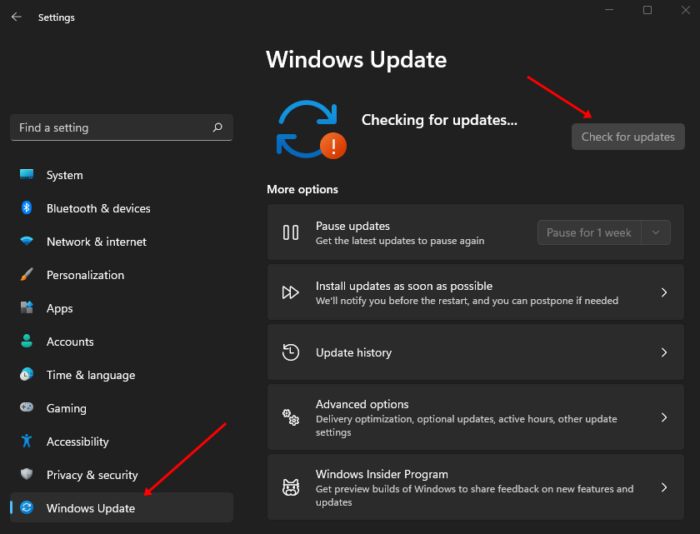This screenshot has height=534, width=700.
Task: Click the Accessibility figure icon
Action: pyautogui.click(x=27, y=441)
